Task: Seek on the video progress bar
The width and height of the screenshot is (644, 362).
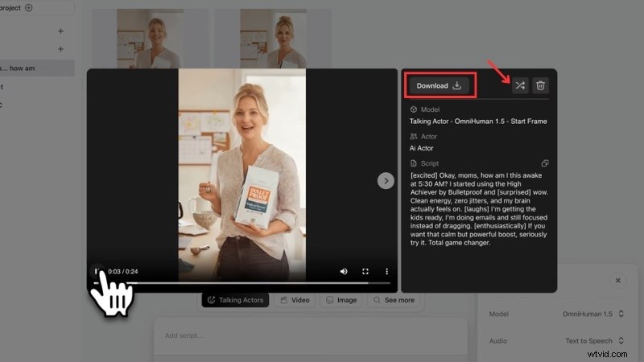Action: (x=242, y=283)
